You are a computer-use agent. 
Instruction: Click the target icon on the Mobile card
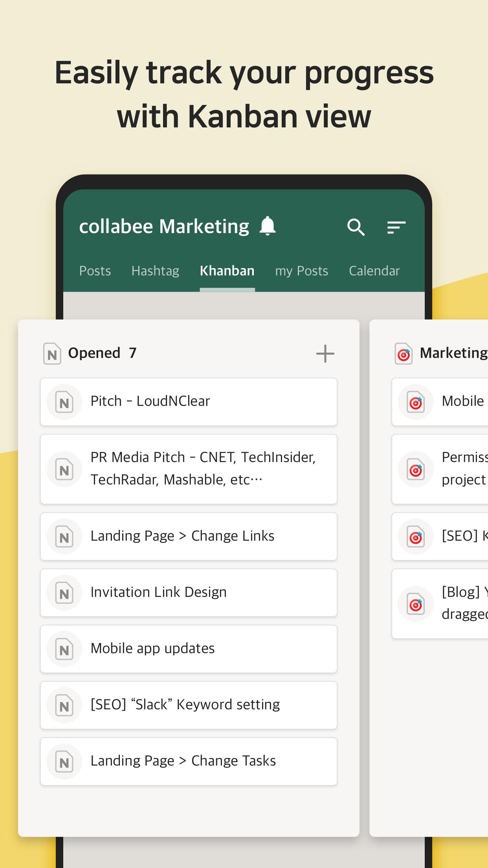(416, 402)
